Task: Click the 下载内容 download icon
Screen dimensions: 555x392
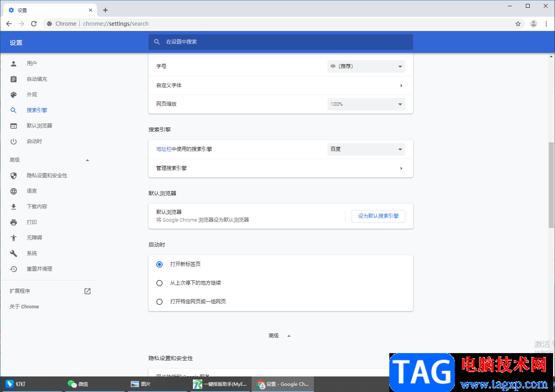Action: click(x=14, y=206)
